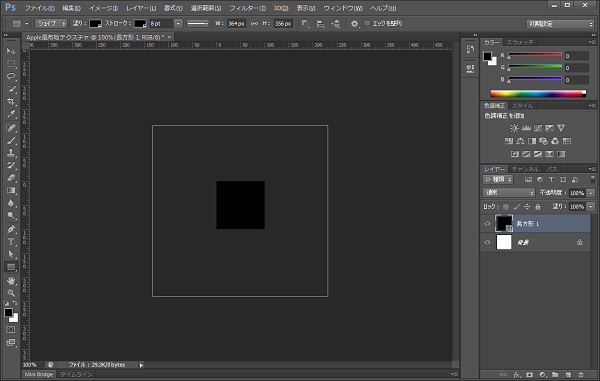Select the Eyedropper tool
This screenshot has height=381, width=600.
11,114
